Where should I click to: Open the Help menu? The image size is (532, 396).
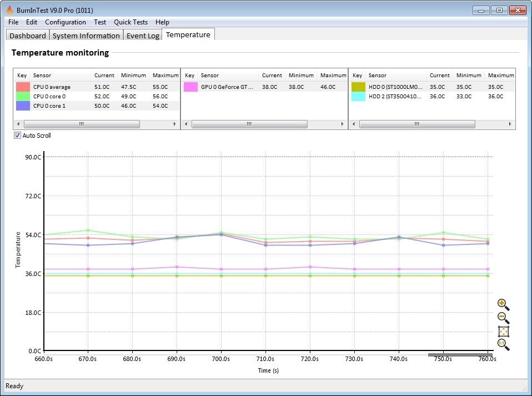[162, 22]
